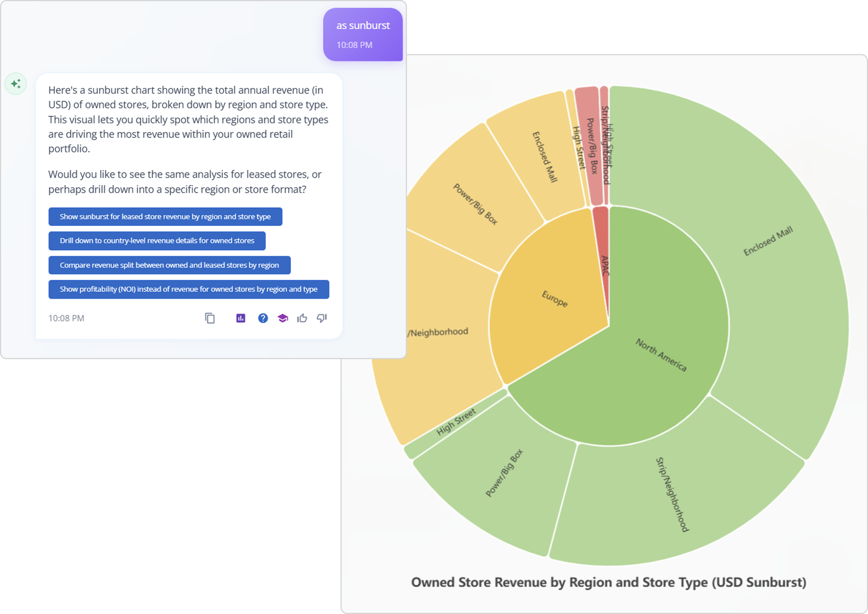
Task: Give thumbs down to the response
Action: [x=322, y=318]
